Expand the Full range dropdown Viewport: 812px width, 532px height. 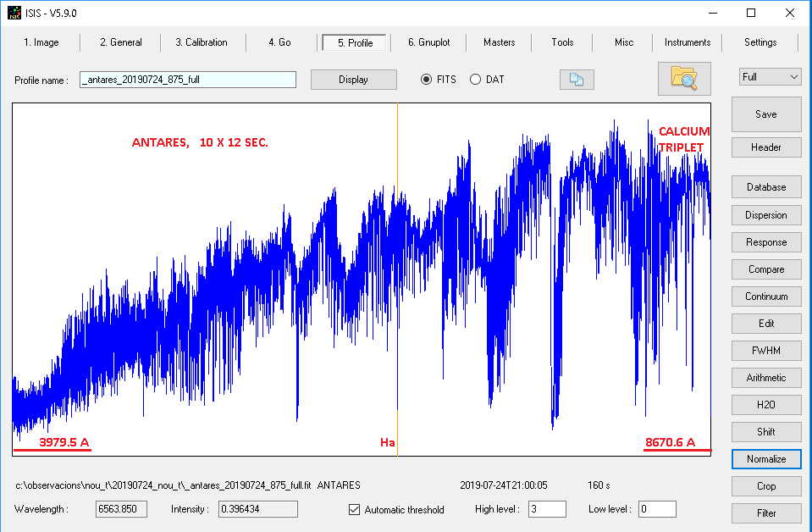tap(769, 77)
